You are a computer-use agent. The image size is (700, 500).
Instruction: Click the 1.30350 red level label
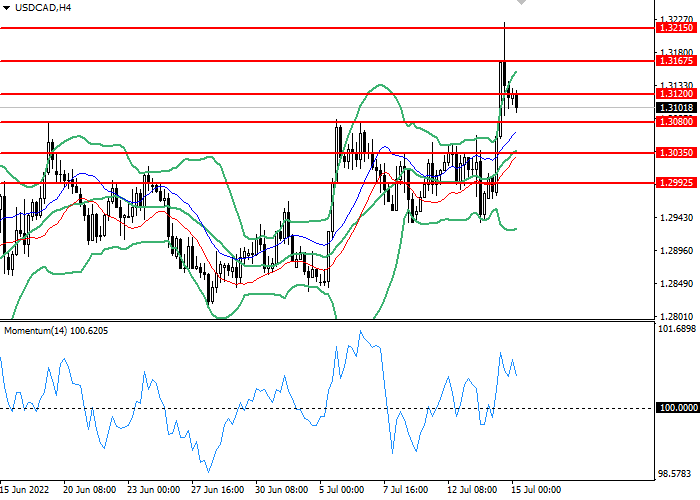pyautogui.click(x=675, y=153)
